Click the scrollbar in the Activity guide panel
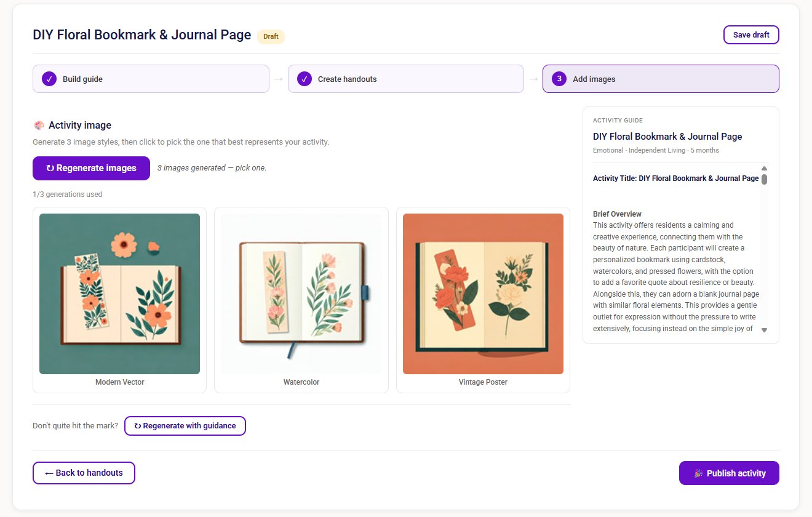 tap(764, 178)
